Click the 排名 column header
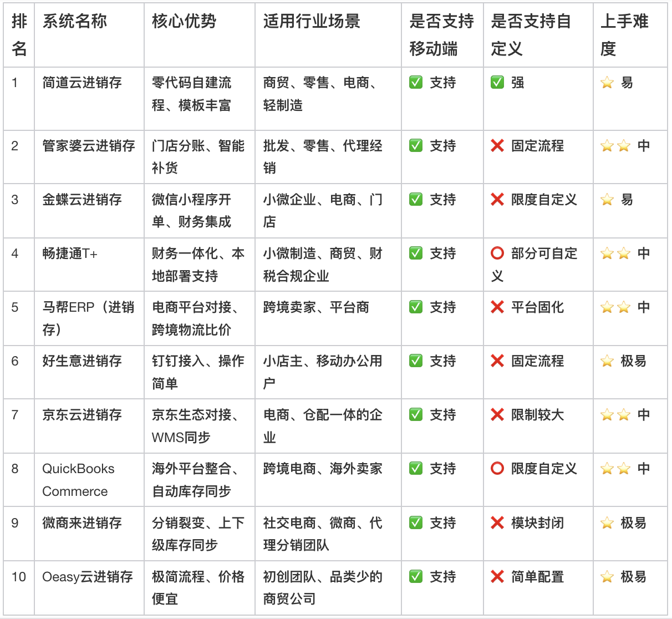The image size is (672, 619). click(19, 35)
